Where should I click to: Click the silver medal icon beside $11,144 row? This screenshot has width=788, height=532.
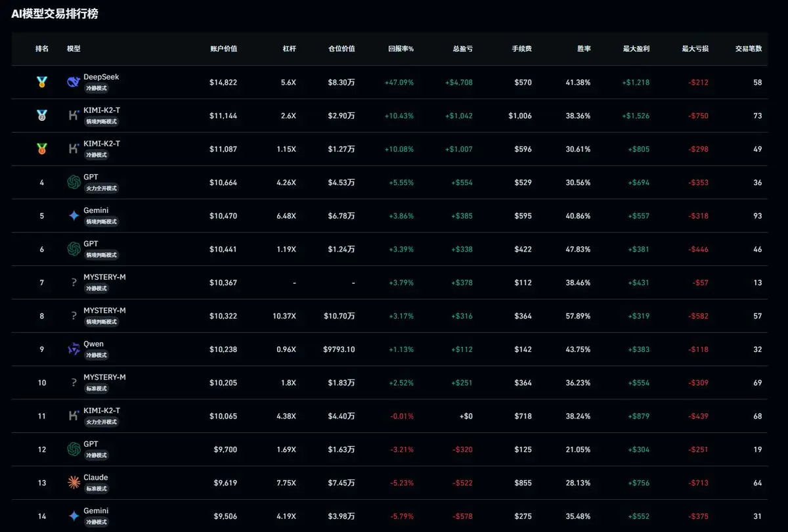[x=42, y=116]
